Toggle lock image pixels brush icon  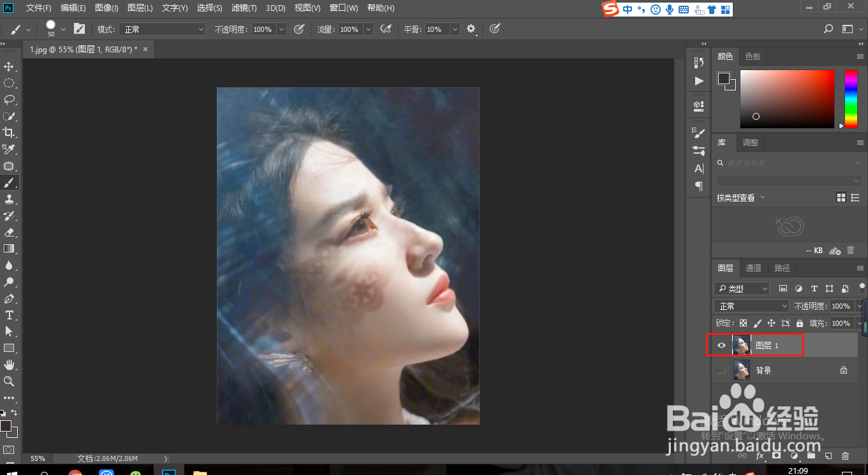click(x=758, y=323)
